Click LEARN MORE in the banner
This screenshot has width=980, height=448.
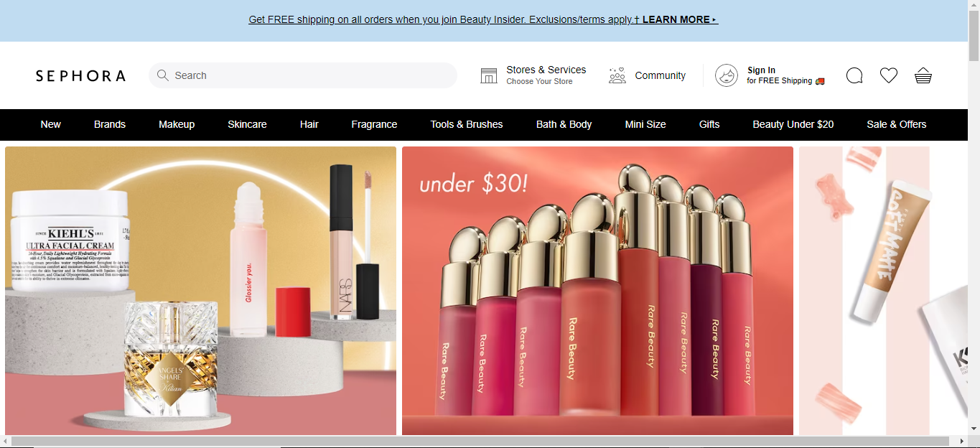[680, 19]
